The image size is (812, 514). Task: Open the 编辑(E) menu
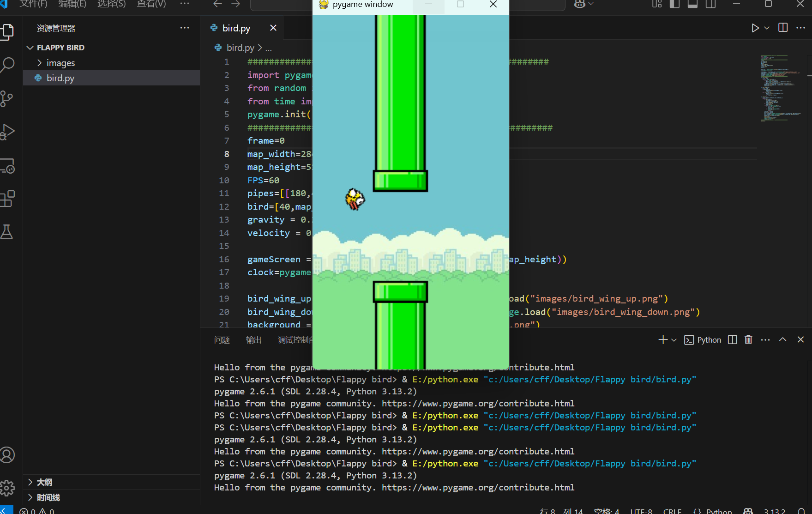coord(72,4)
